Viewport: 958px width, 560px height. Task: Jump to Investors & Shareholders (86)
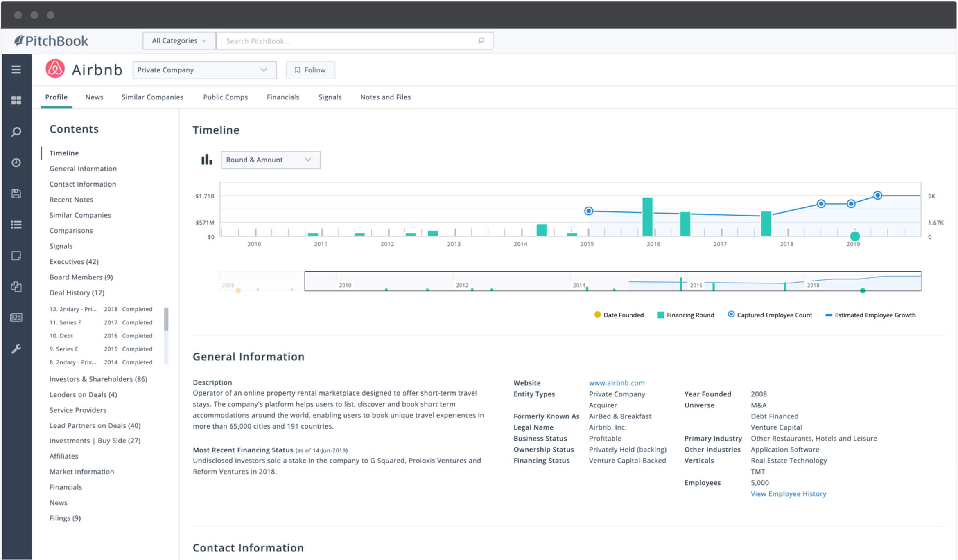click(98, 379)
